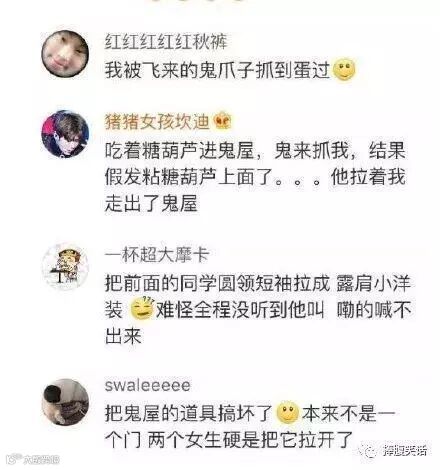Click sweating laugh emoji before 难怪全程
The image size is (440, 470).
142,307
